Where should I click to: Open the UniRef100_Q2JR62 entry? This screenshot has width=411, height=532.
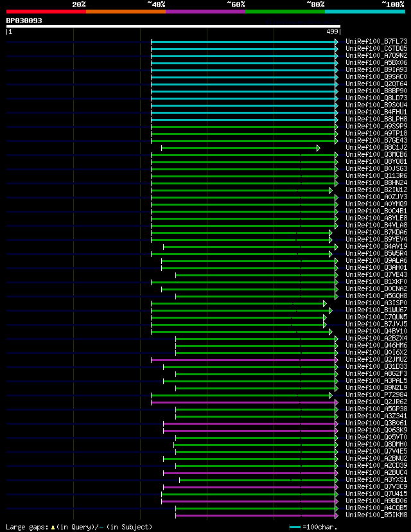tap(376, 402)
